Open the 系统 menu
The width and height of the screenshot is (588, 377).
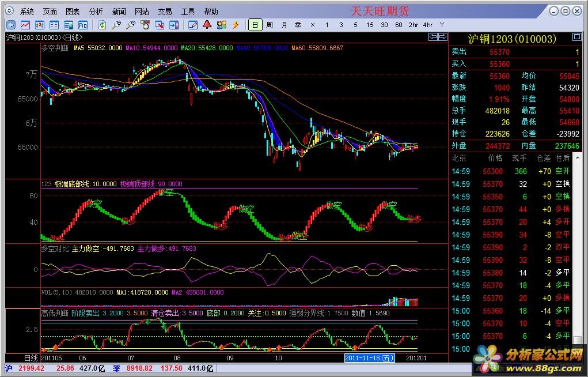tap(26, 12)
